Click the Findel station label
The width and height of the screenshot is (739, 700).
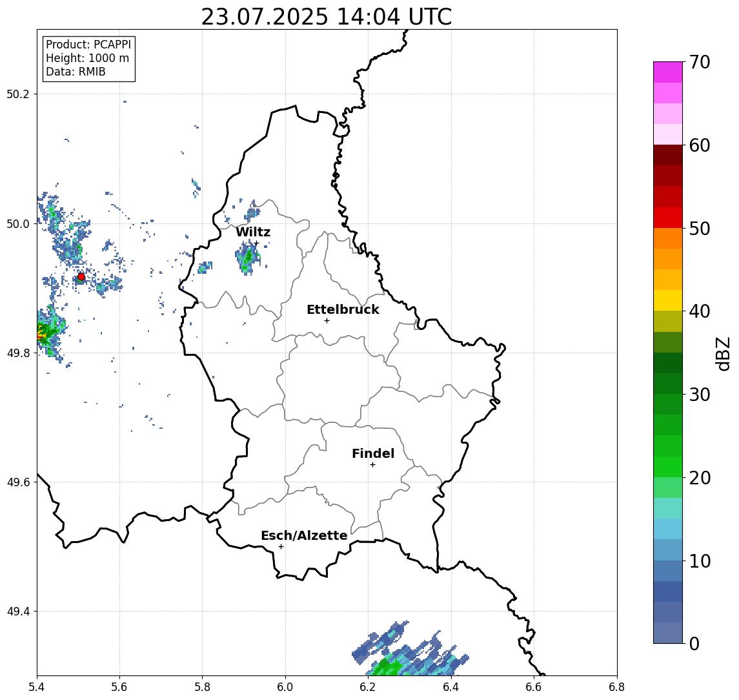coord(373,453)
